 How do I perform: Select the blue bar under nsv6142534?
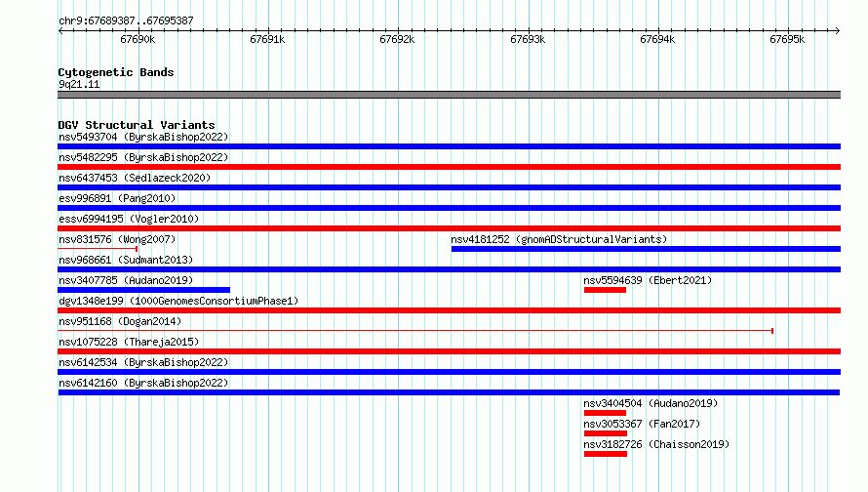449,372
